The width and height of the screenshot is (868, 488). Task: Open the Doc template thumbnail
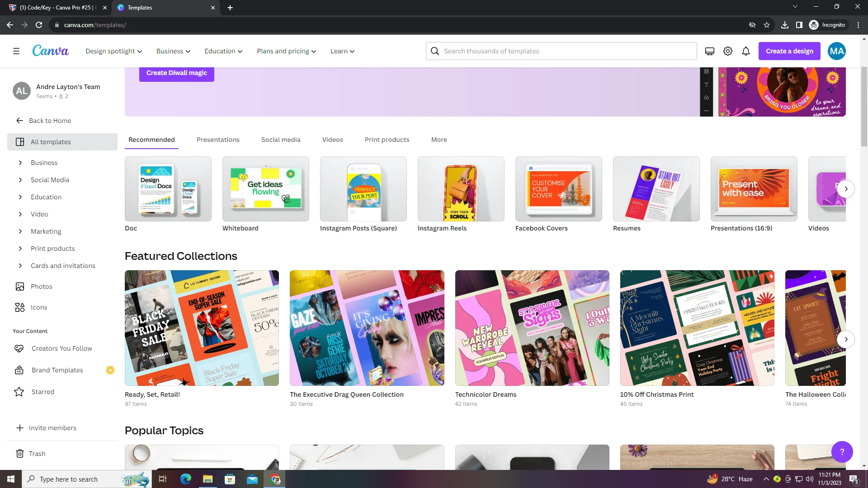168,189
